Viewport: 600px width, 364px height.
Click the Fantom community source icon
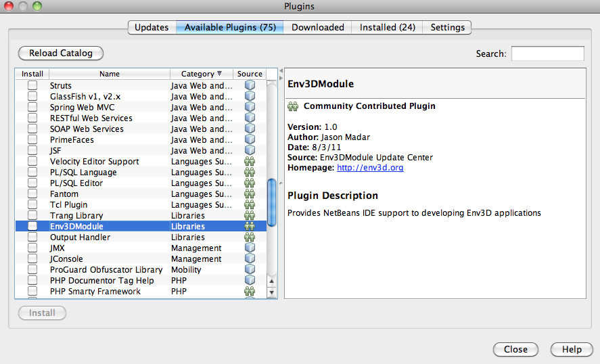[250, 194]
